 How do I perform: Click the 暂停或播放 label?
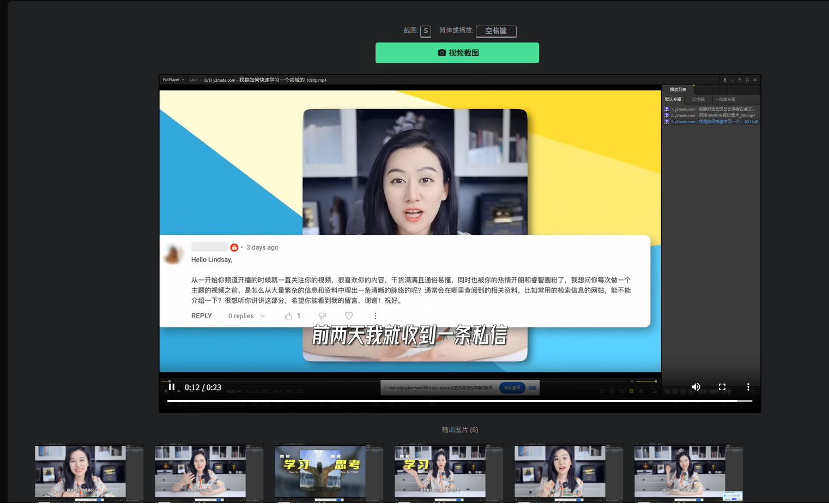[x=456, y=31]
